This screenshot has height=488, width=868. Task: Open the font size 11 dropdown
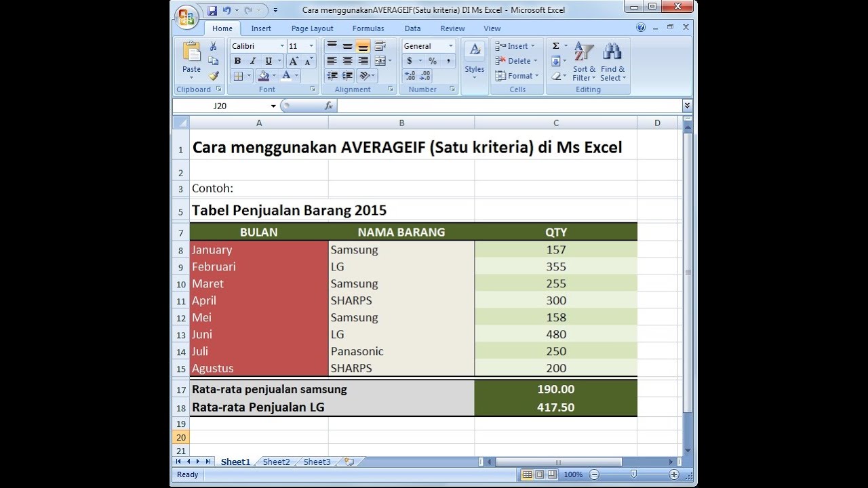pyautogui.click(x=311, y=46)
